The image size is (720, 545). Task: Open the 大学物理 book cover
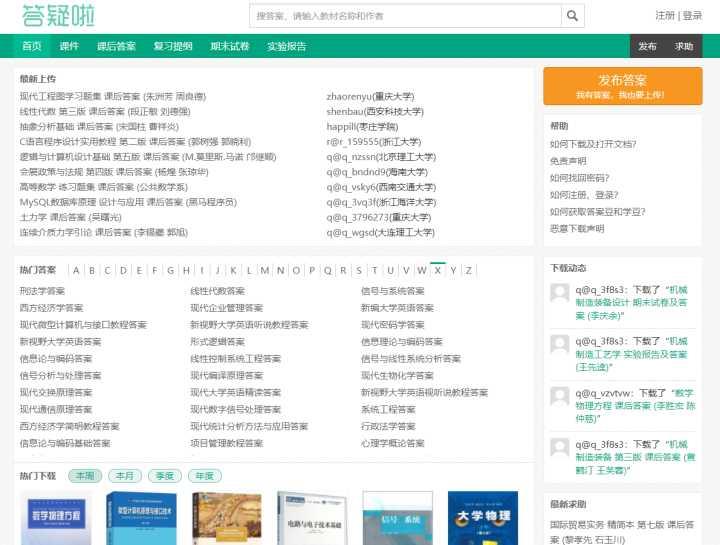(483, 518)
